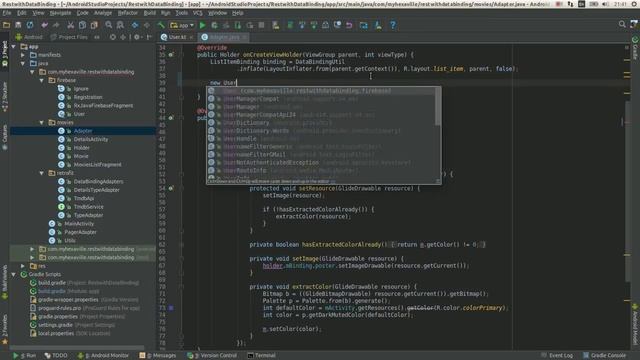Select UsernameFilterGMail in completion popup
This screenshot has width=640, height=360.
(321, 154)
